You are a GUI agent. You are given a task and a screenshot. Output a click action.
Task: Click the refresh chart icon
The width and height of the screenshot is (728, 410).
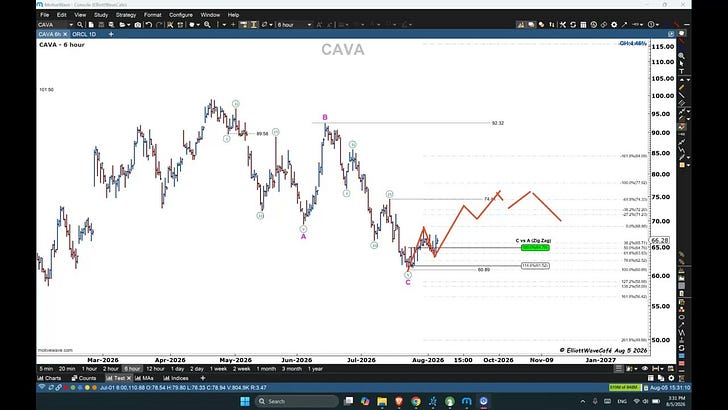pyautogui.click(x=573, y=25)
